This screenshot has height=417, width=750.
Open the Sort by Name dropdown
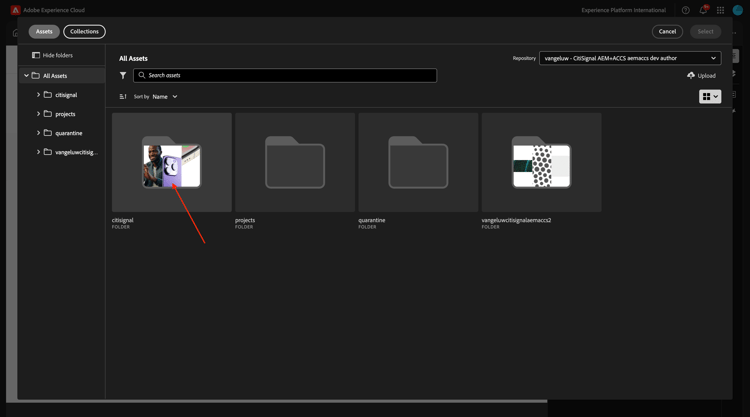click(x=165, y=97)
